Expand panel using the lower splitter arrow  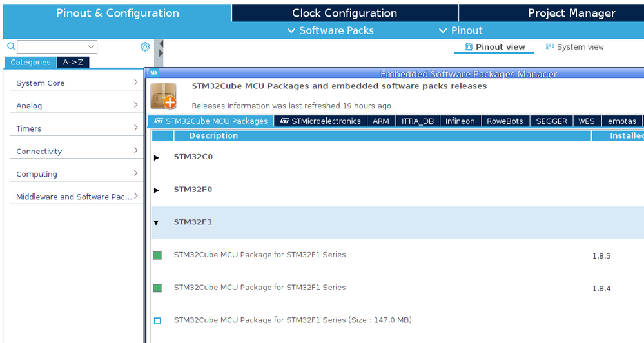click(161, 54)
